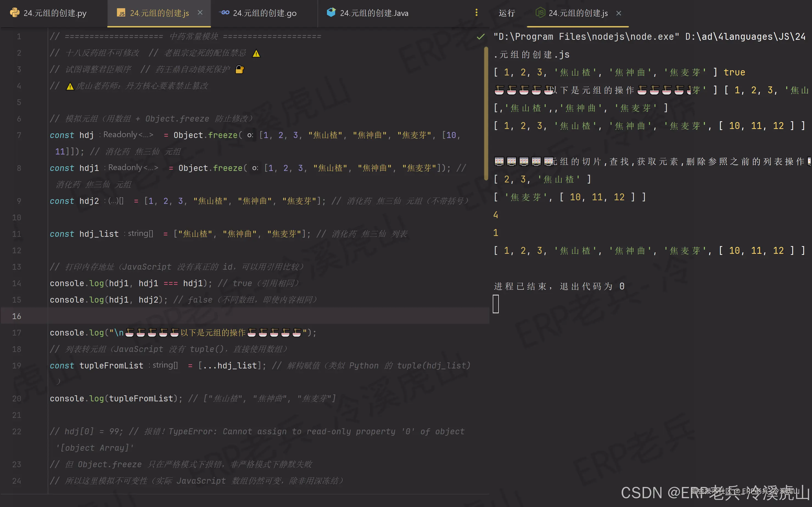The width and height of the screenshot is (812, 507).
Task: Expand the collapsed Readonly<...> type hint on line 7
Action: pos(127,134)
